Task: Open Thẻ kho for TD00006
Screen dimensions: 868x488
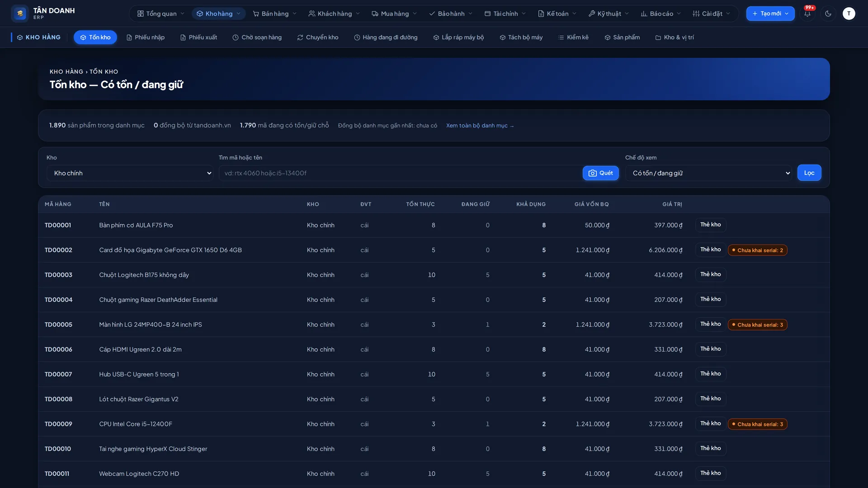Action: pyautogui.click(x=711, y=349)
